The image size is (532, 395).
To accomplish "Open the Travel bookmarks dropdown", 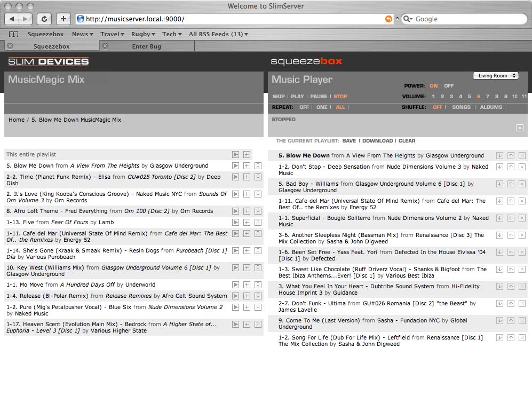I will pyautogui.click(x=113, y=34).
